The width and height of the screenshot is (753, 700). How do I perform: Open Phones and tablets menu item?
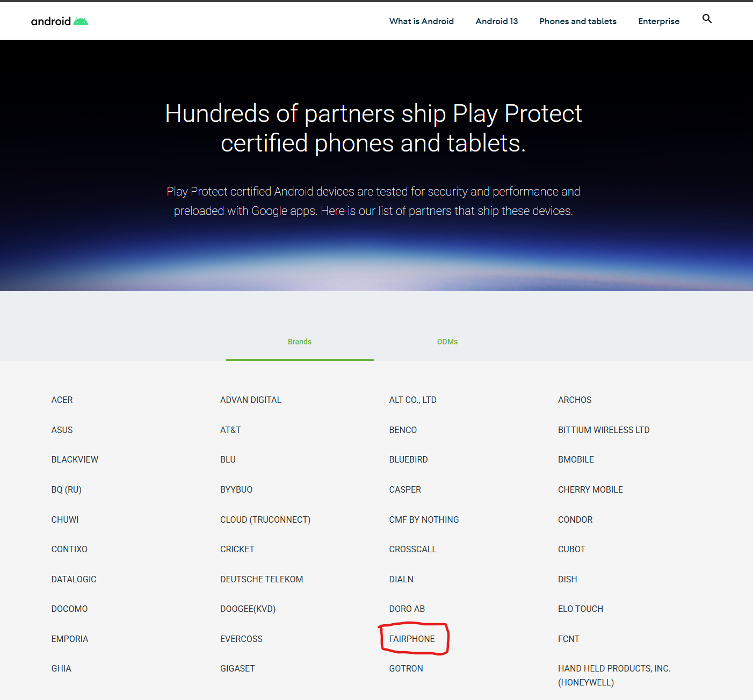coord(578,21)
